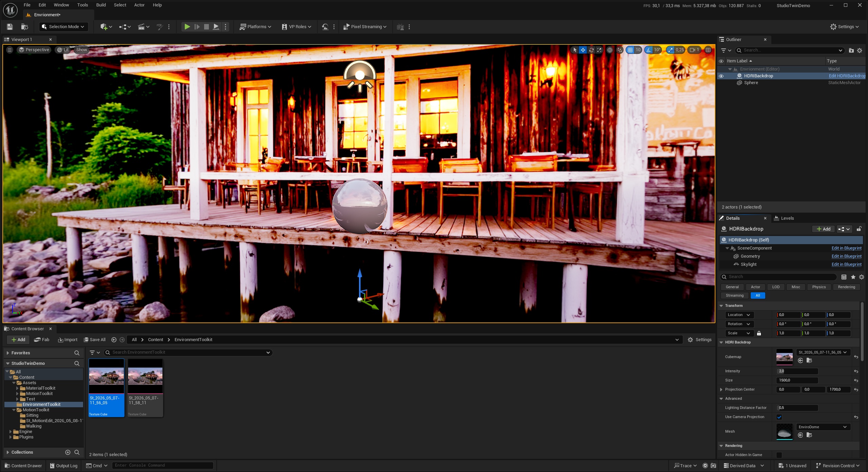Open the Mesh EnviroDome dropdown
This screenshot has height=472, width=868.
(823, 427)
